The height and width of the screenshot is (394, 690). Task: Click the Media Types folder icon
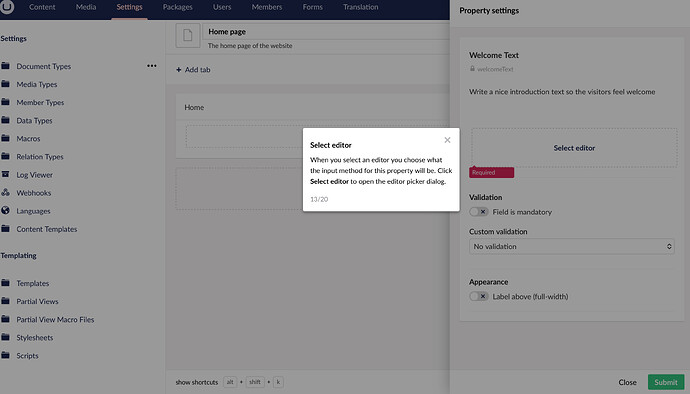5,84
